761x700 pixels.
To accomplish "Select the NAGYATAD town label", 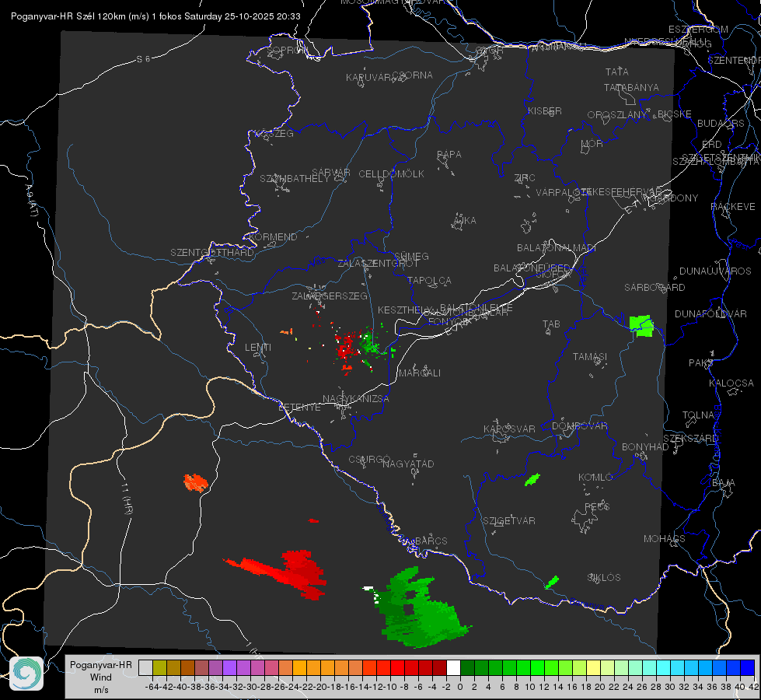I will coord(408,464).
